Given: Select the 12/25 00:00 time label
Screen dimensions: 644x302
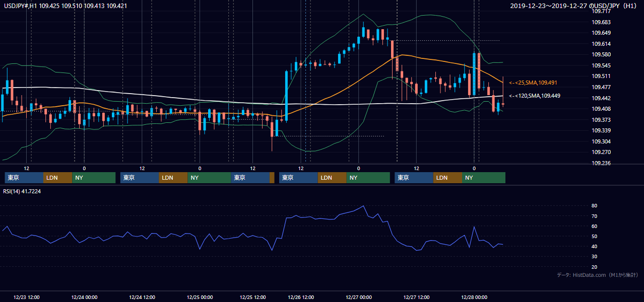Looking at the screenshot, I should pos(200,297).
